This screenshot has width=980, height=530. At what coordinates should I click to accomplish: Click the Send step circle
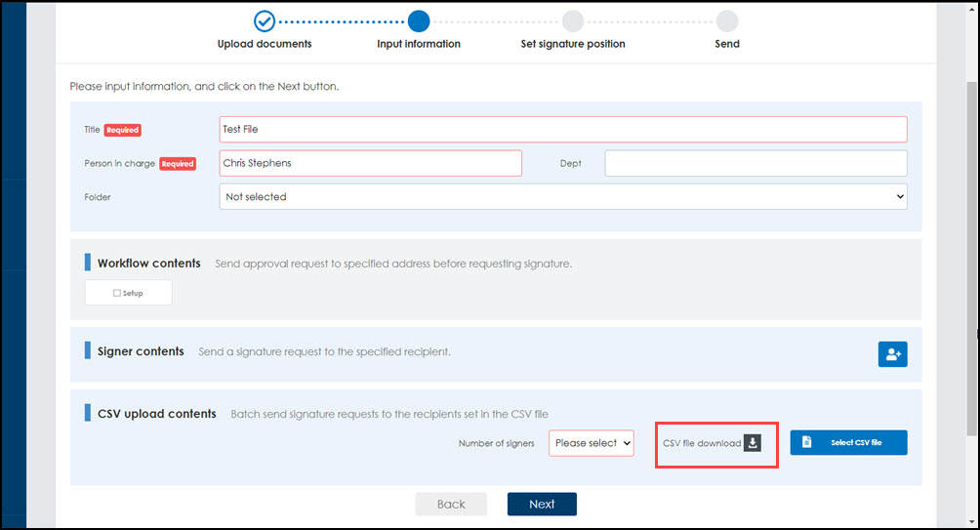727,21
